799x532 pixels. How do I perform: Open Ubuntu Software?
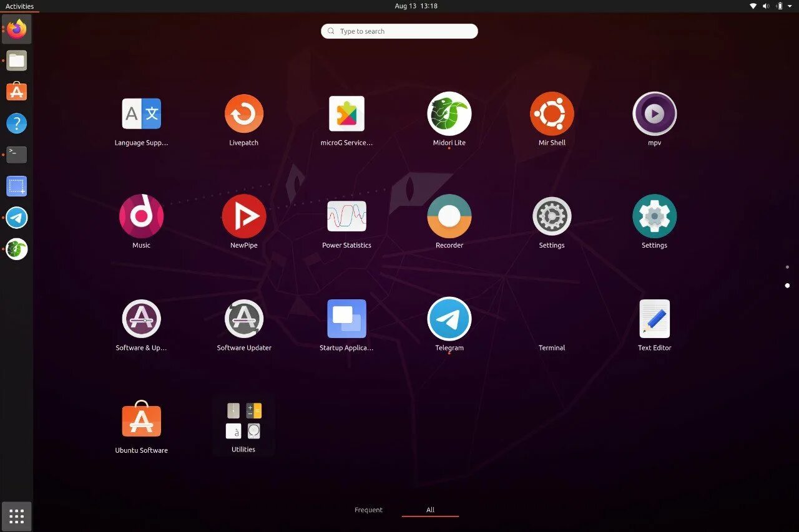tap(141, 421)
